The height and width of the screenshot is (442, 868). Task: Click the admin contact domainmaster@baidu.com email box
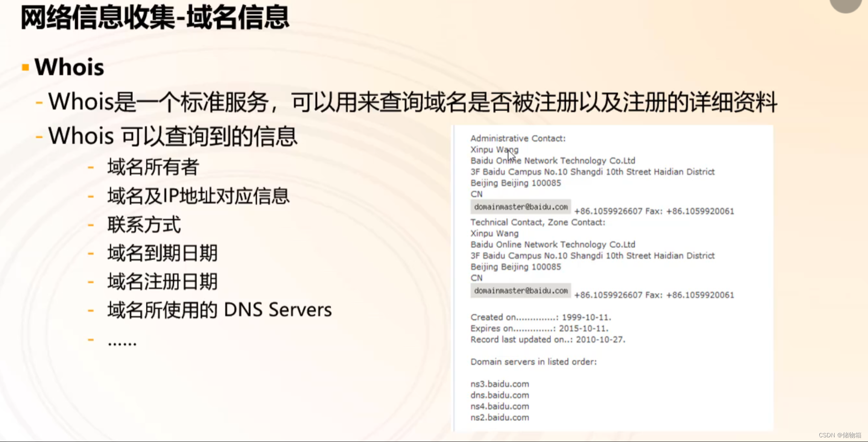[521, 207]
